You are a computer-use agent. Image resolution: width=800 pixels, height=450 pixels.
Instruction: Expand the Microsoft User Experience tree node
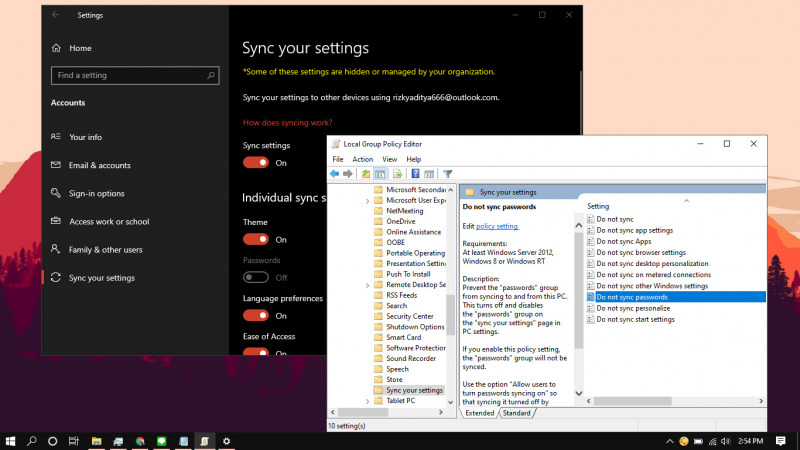(367, 201)
